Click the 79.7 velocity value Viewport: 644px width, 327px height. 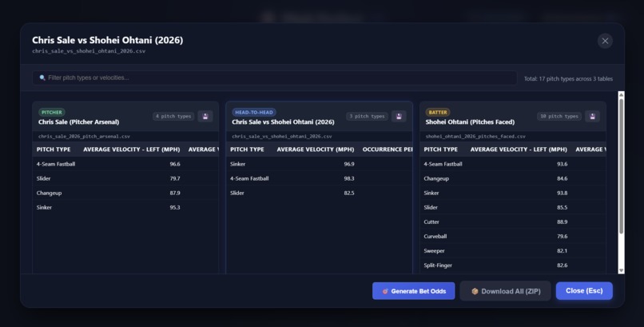pyautogui.click(x=175, y=178)
